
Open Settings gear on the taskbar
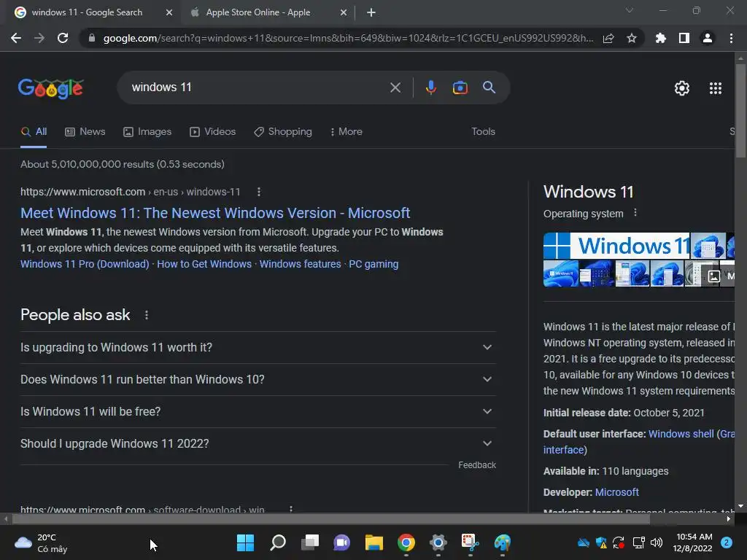click(x=438, y=542)
